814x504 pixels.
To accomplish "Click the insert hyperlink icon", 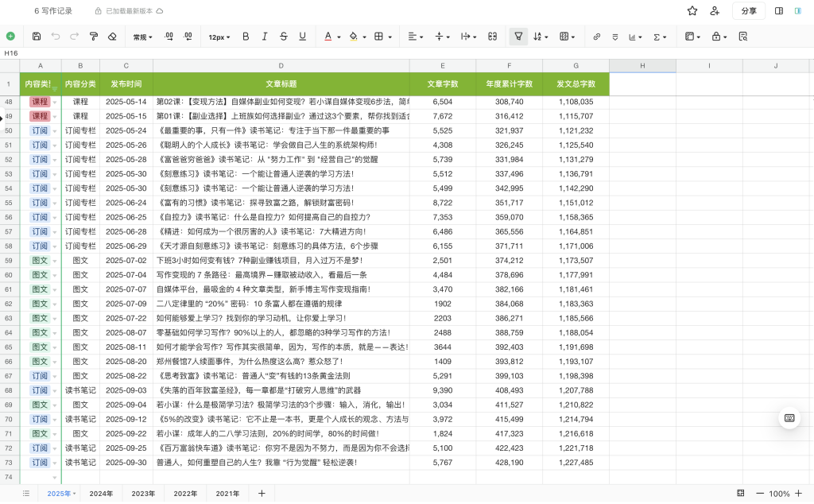I will click(x=595, y=36).
